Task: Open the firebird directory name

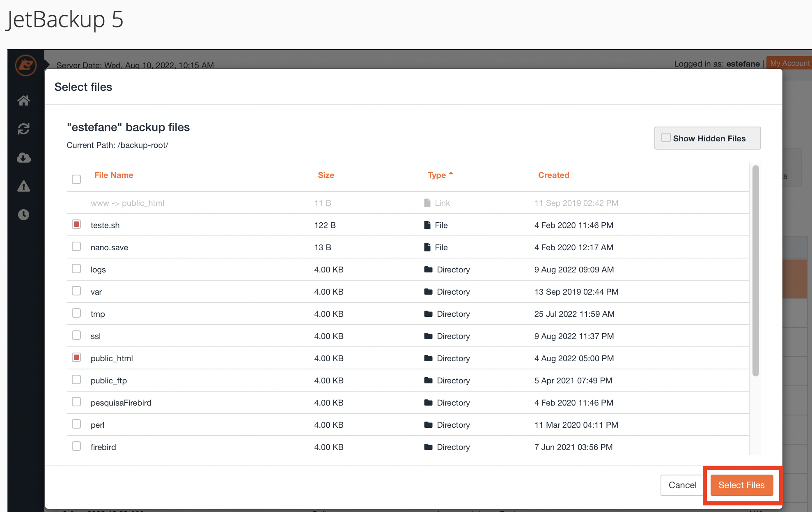Action: tap(103, 447)
